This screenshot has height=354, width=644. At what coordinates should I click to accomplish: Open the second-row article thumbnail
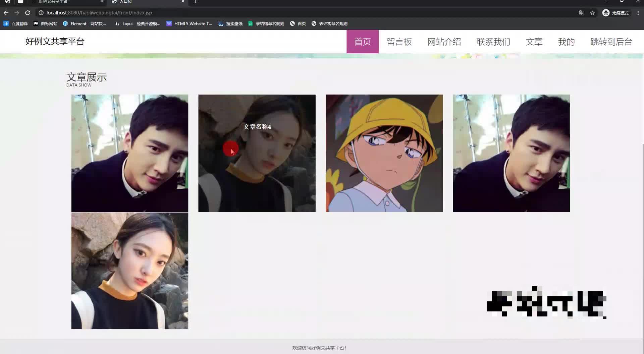point(130,271)
